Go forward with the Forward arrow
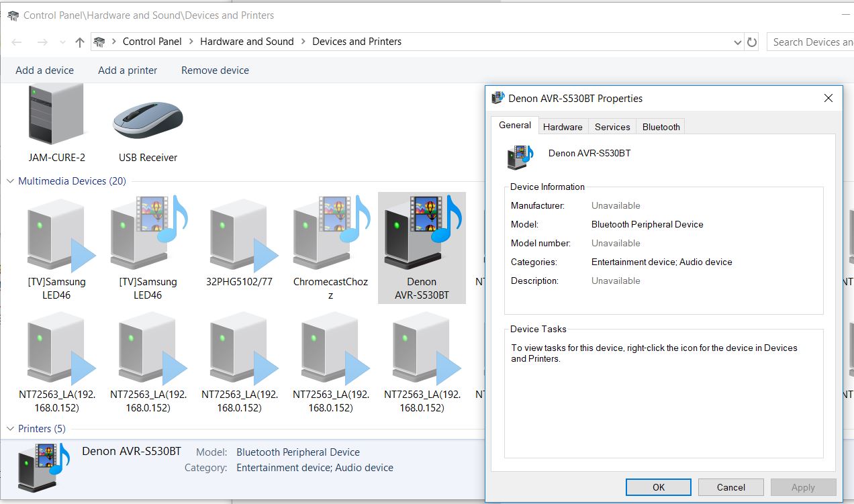854x504 pixels. pos(42,42)
